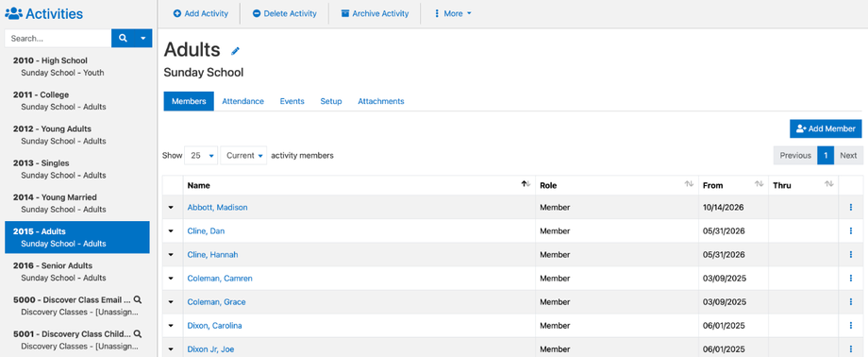This screenshot has width=868, height=357.
Task: Open row options menu for Dixon, Carolina
Action: (850, 326)
